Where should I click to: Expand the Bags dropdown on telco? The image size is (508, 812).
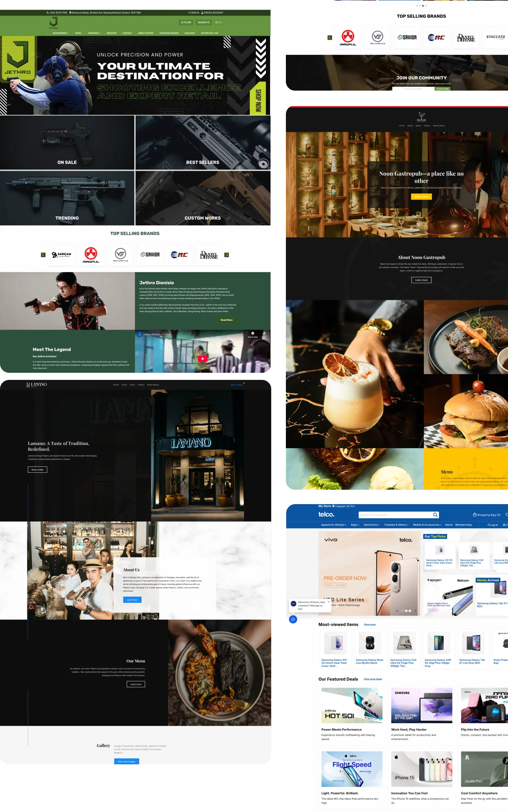point(355,525)
